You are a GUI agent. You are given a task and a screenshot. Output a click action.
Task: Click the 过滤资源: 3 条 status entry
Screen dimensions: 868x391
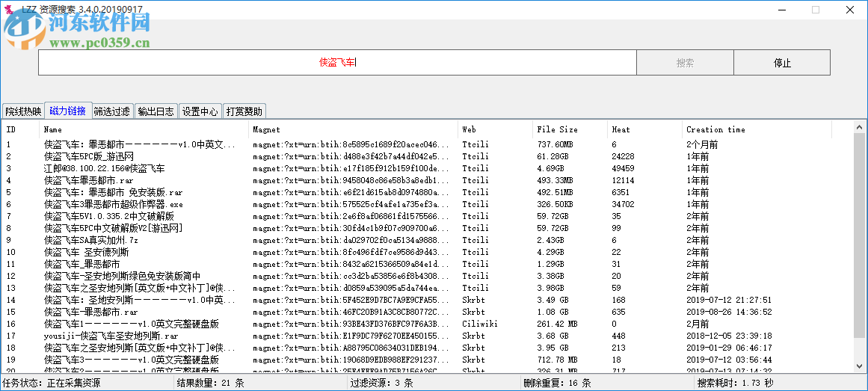pos(382,383)
